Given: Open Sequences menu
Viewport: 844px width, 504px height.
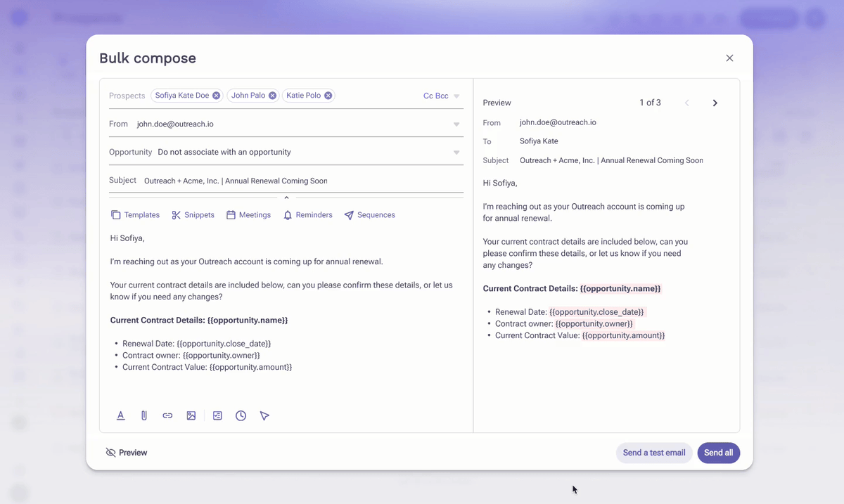Looking at the screenshot, I should click(369, 215).
